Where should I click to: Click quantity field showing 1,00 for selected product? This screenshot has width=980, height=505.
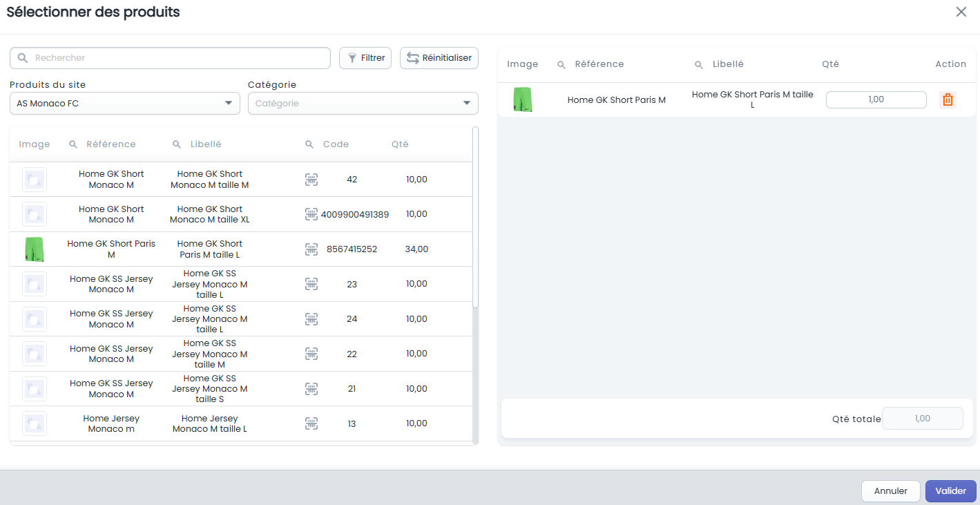[x=876, y=99]
